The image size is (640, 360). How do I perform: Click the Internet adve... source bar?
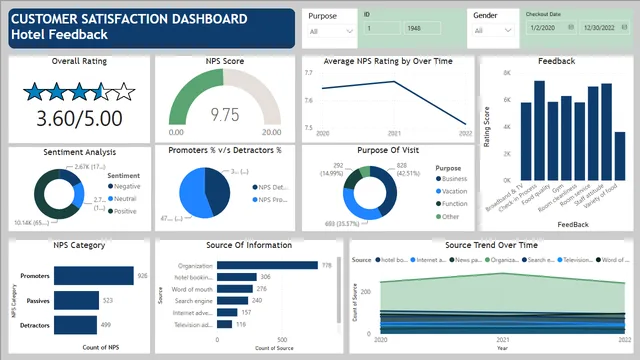point(227,312)
